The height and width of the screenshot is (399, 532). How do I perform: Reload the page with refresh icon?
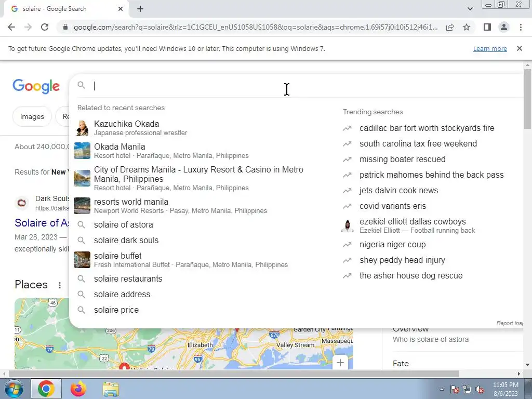(x=45, y=27)
